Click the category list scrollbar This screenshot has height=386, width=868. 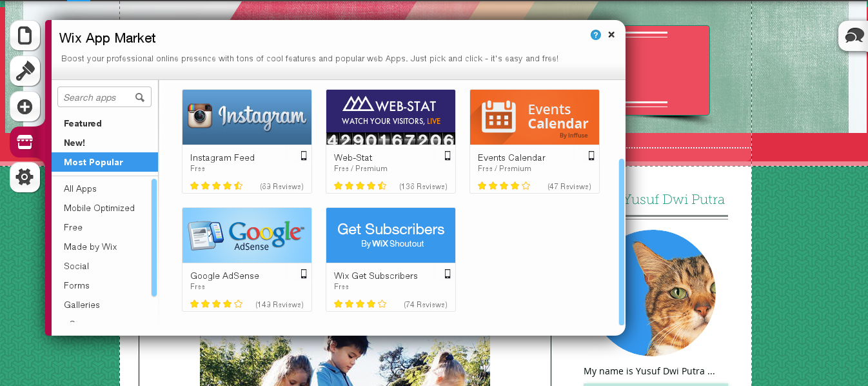coord(154,238)
